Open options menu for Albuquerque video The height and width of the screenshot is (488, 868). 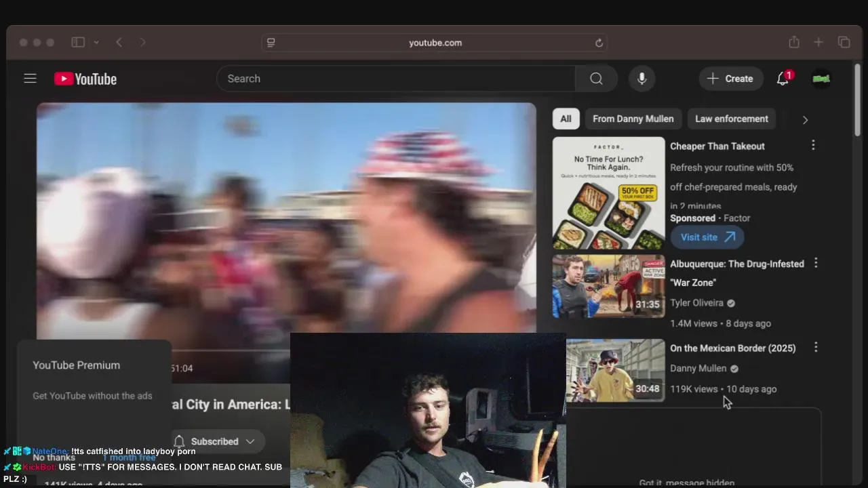pyautogui.click(x=816, y=263)
